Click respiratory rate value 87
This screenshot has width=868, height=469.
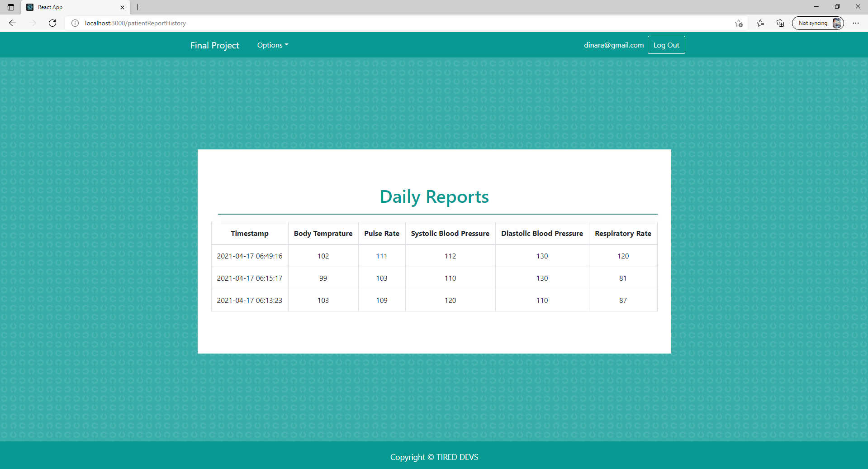click(x=623, y=301)
